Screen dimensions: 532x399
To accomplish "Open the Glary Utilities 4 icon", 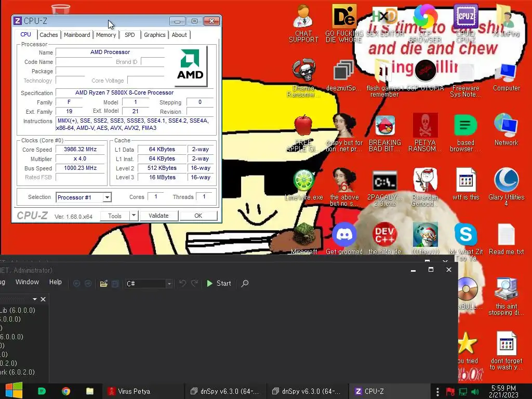I will [506, 187].
